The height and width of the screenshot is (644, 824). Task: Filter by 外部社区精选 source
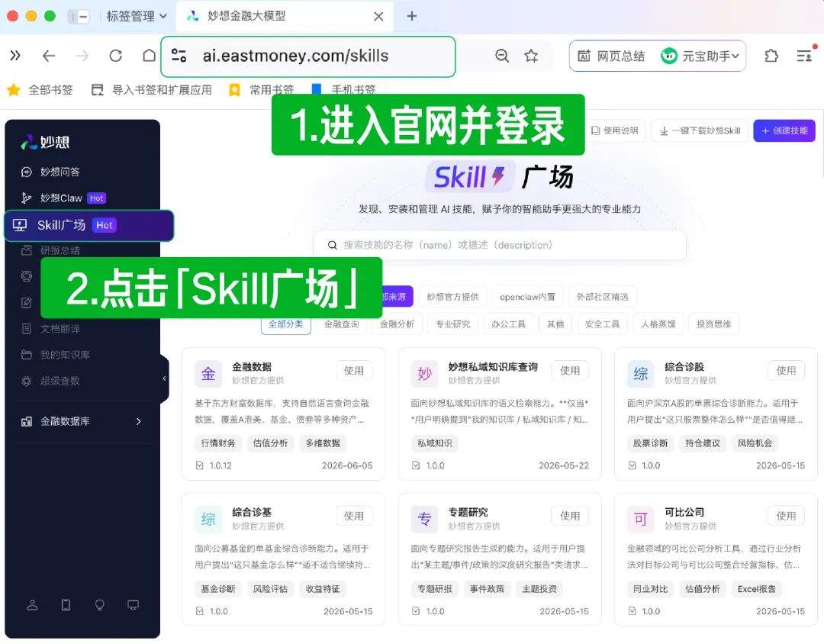point(602,297)
